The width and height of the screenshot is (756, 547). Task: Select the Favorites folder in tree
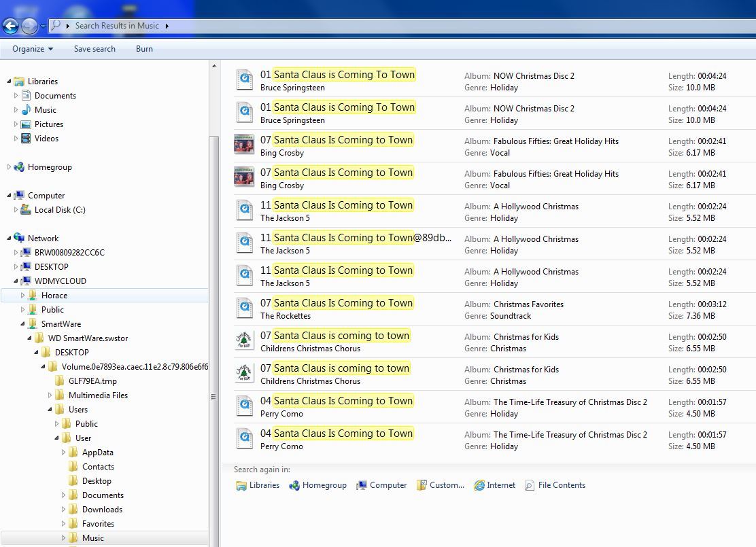(98, 523)
